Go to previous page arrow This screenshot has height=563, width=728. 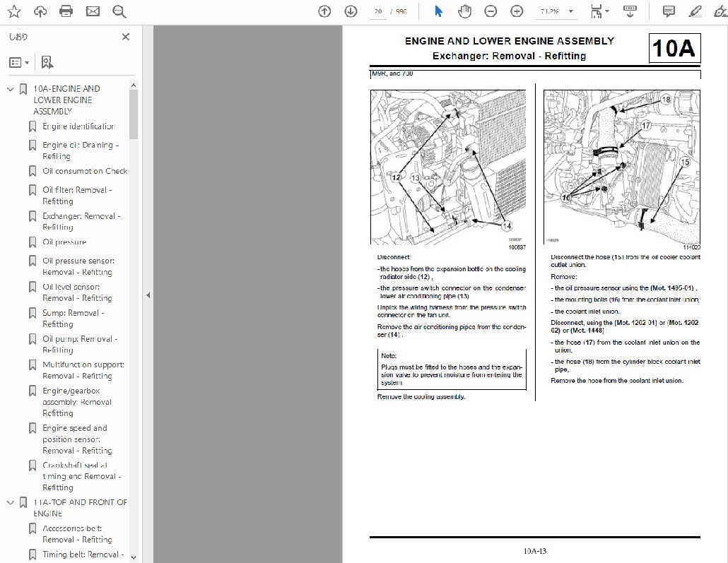(x=324, y=11)
